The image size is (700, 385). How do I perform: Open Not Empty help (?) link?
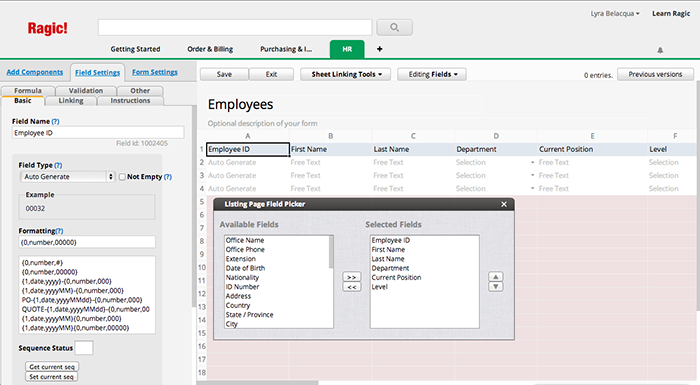coord(167,176)
